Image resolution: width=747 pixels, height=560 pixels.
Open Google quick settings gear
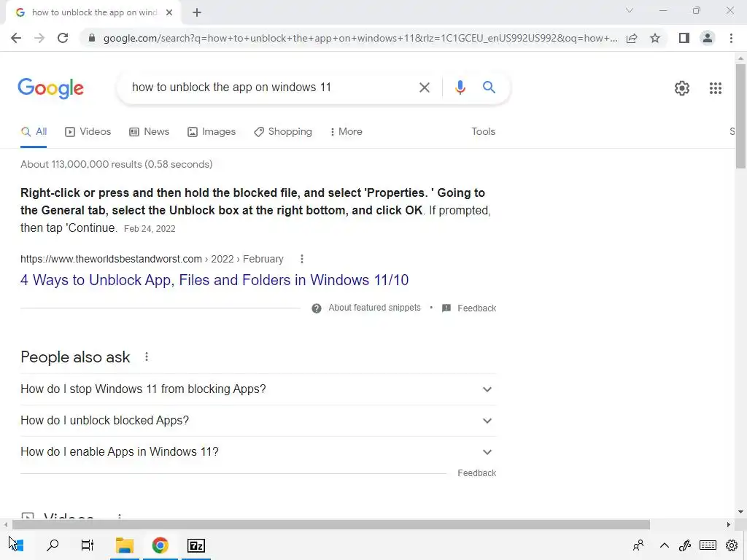tap(682, 88)
